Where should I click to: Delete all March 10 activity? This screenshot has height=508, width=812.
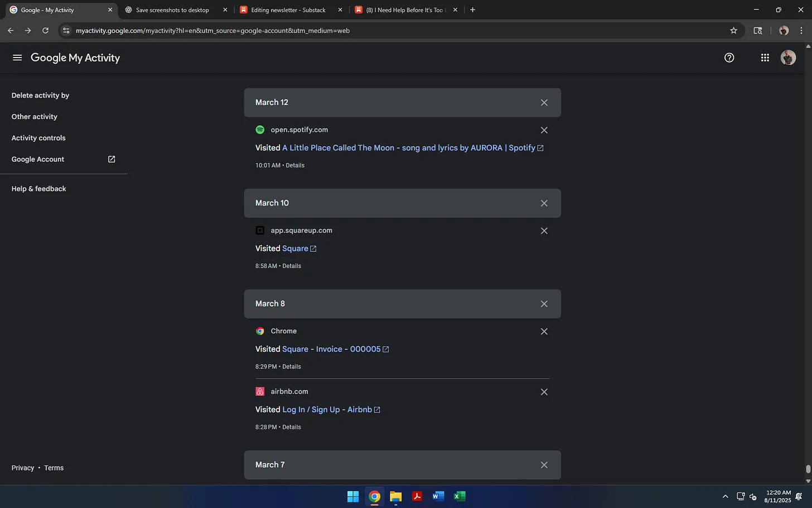(x=544, y=203)
